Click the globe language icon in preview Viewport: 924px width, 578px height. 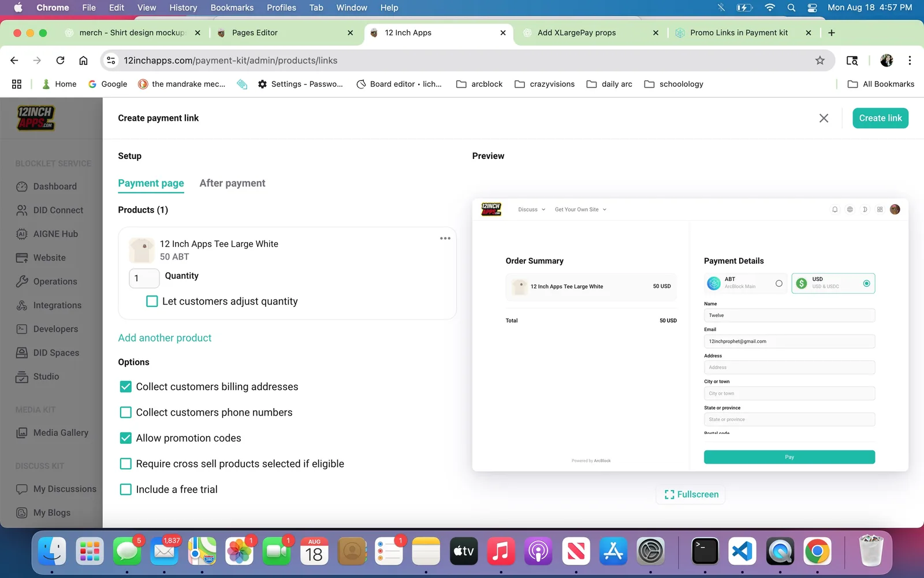pos(850,209)
